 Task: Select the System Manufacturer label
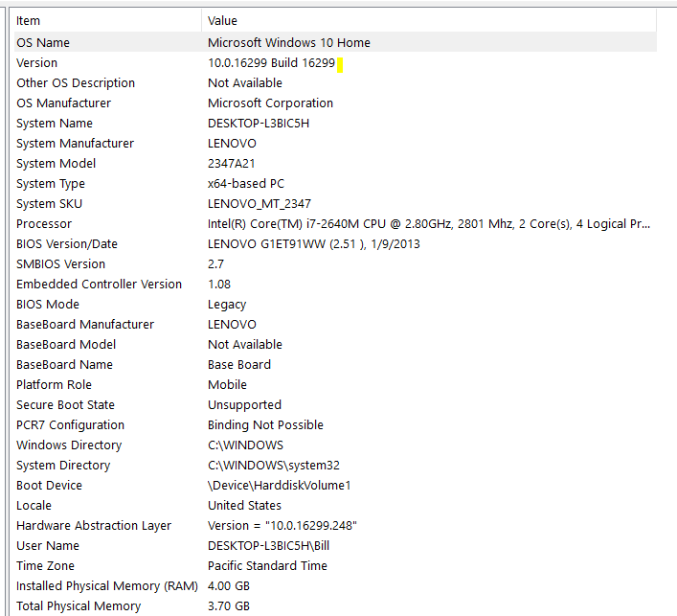point(75,143)
